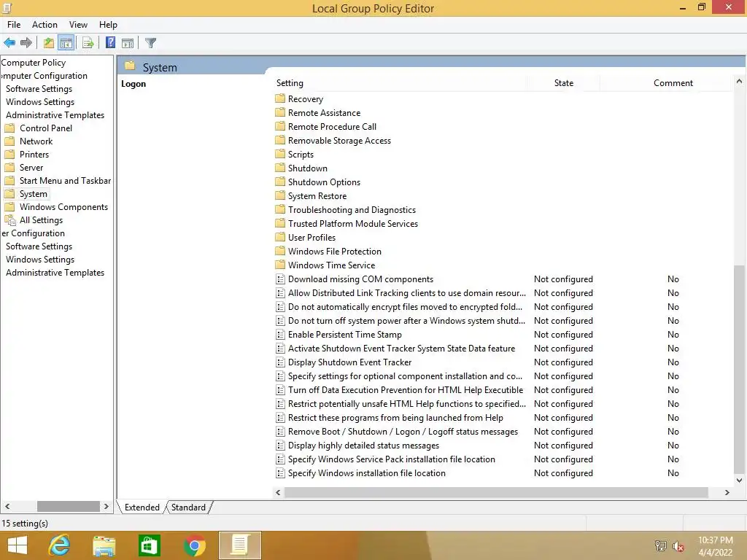This screenshot has width=747, height=560.
Task: Click the State column header
Action: (x=564, y=83)
